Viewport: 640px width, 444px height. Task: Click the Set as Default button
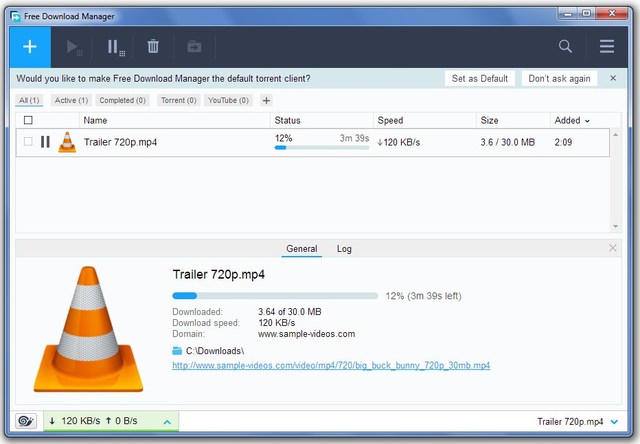(480, 78)
